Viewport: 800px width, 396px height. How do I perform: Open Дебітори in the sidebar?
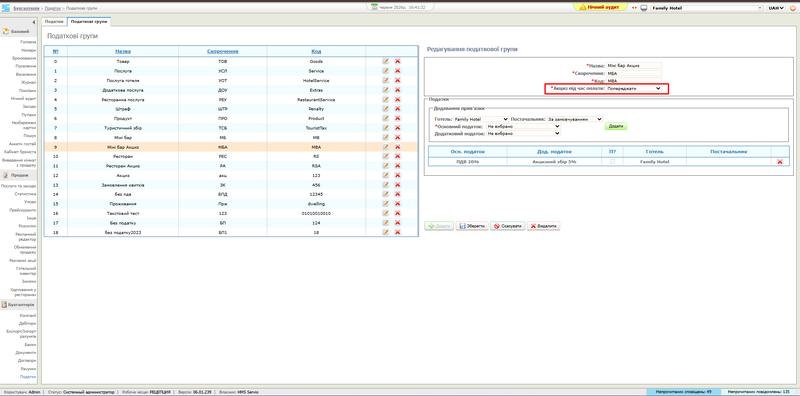tap(28, 324)
